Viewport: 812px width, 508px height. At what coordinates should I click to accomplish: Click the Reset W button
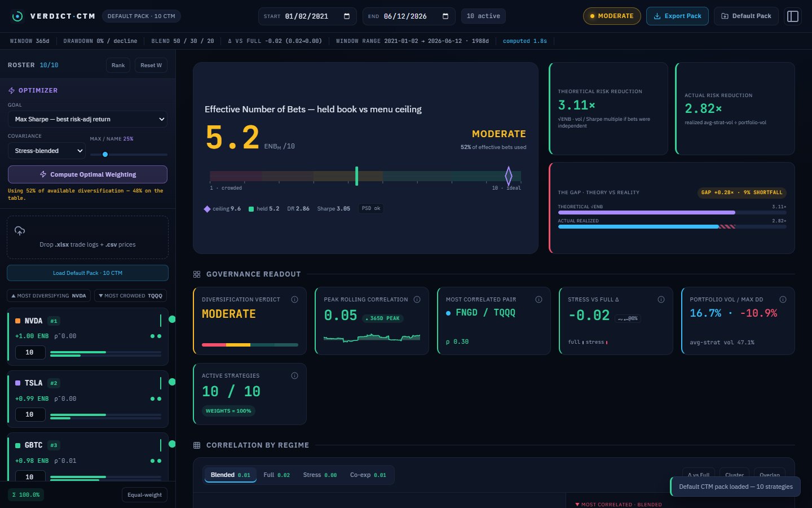151,65
